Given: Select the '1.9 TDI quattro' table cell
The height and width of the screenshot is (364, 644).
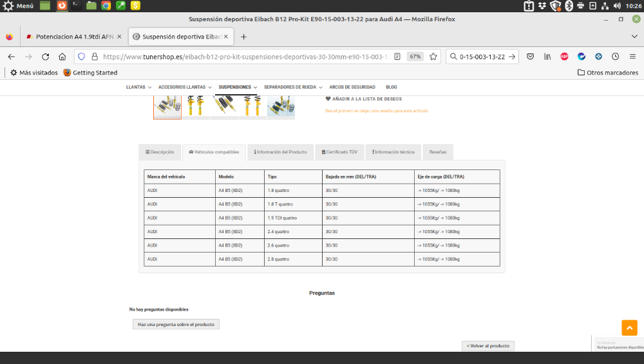Looking at the screenshot, I should [293, 218].
